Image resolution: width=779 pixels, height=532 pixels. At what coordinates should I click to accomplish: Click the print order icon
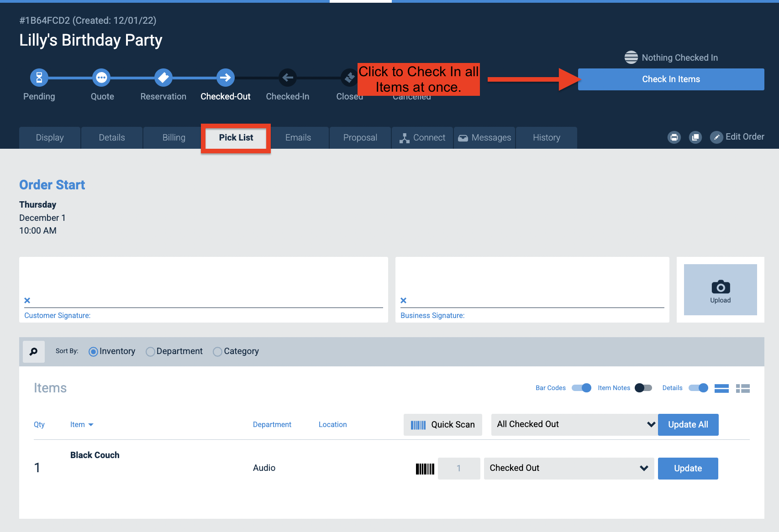pyautogui.click(x=674, y=137)
